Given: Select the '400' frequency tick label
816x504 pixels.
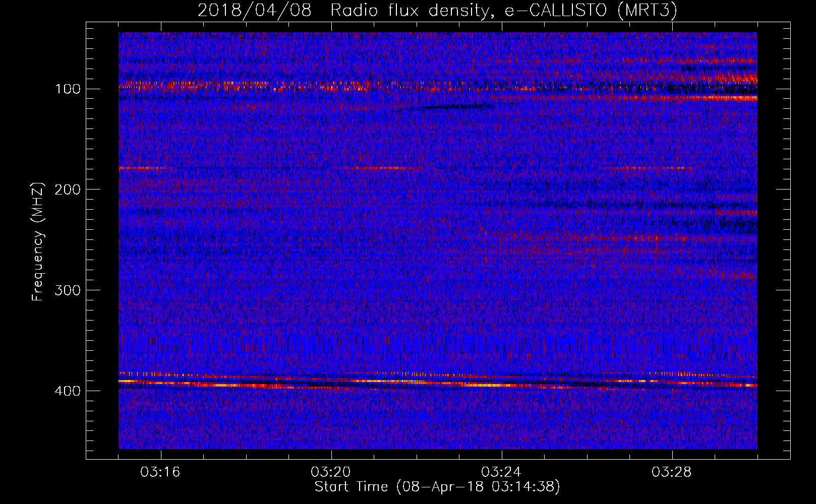Looking at the screenshot, I should (68, 391).
